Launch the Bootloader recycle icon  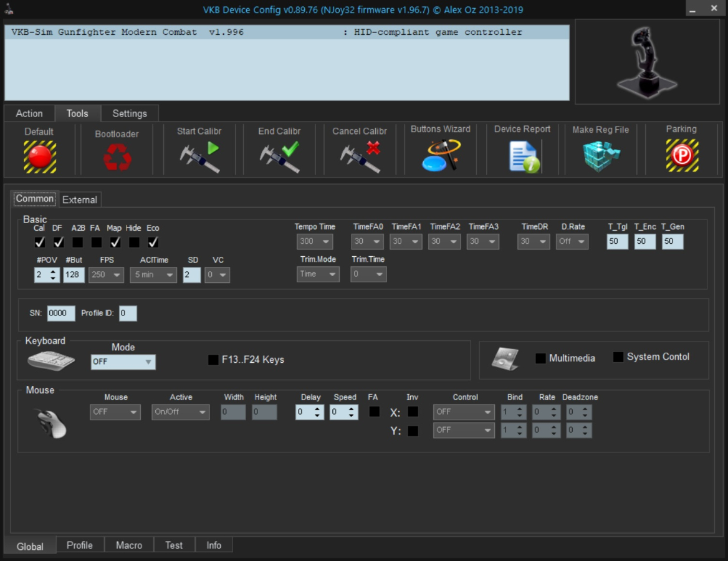pos(117,156)
